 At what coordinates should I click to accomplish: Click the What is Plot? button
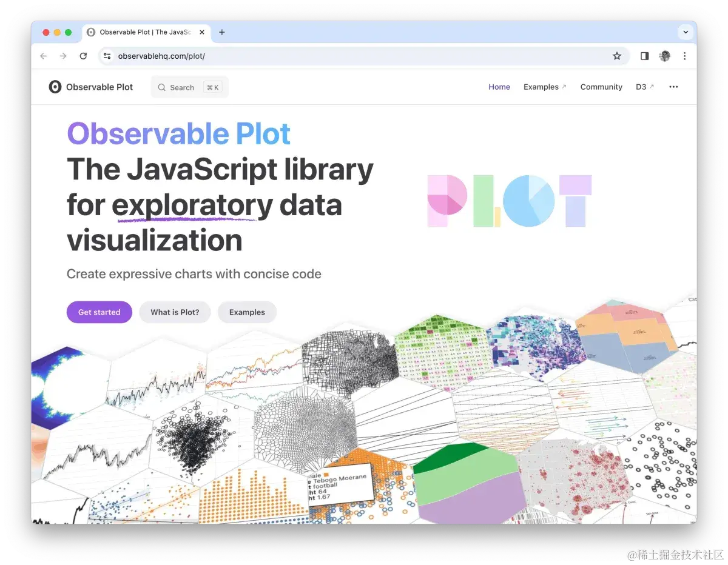pyautogui.click(x=174, y=312)
